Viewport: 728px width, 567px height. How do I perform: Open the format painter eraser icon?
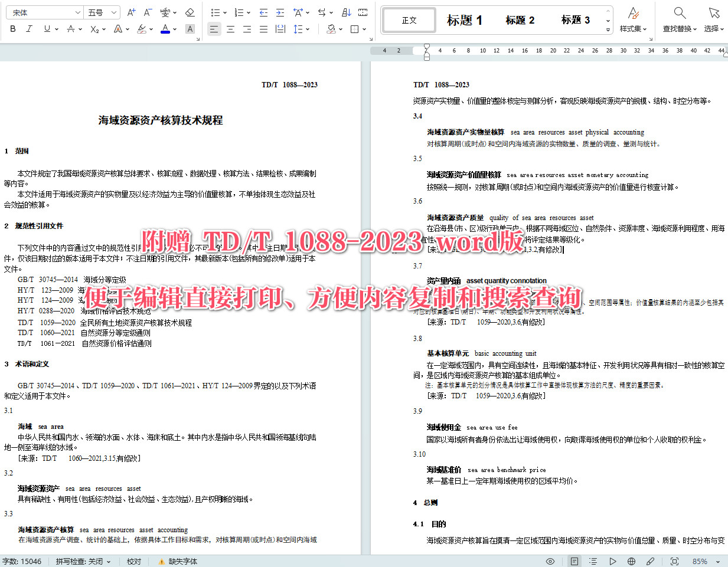coord(190,12)
